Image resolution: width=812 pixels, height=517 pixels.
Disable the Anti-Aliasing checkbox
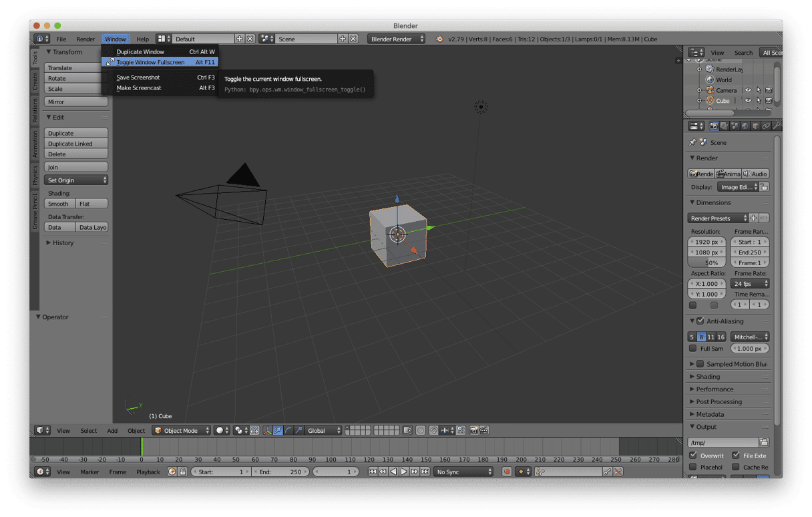700,321
